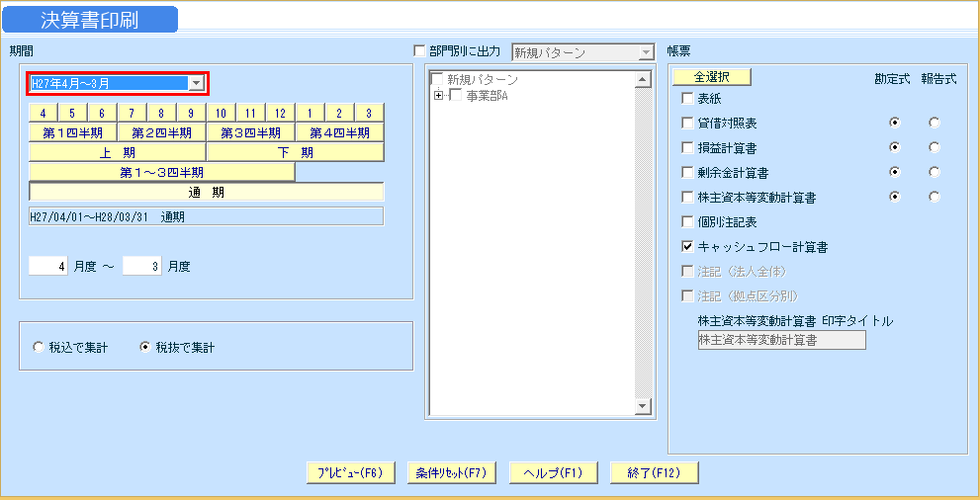Open the H27年4月～3月 period dropdown
This screenshot has width=980, height=500.
[x=197, y=83]
